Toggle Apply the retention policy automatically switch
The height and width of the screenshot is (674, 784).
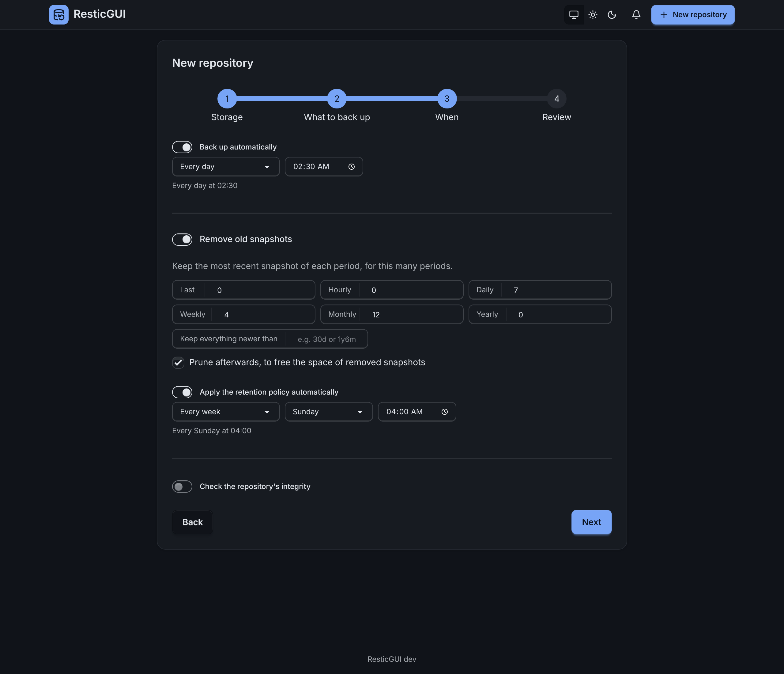coord(183,392)
